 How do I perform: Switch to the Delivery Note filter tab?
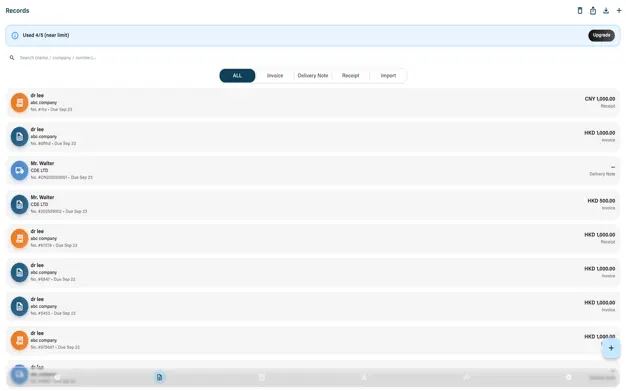[313, 75]
